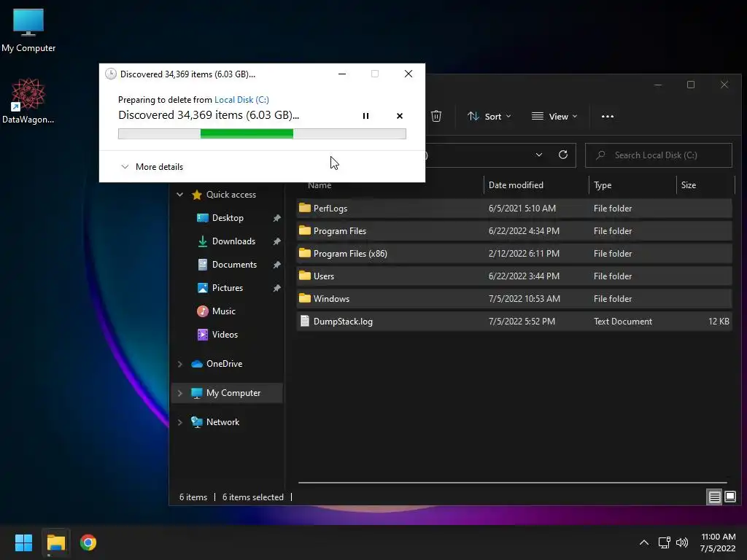Click the horizontal scrollbar in file list
Image resolution: width=747 pixels, height=560 pixels.
click(x=513, y=483)
